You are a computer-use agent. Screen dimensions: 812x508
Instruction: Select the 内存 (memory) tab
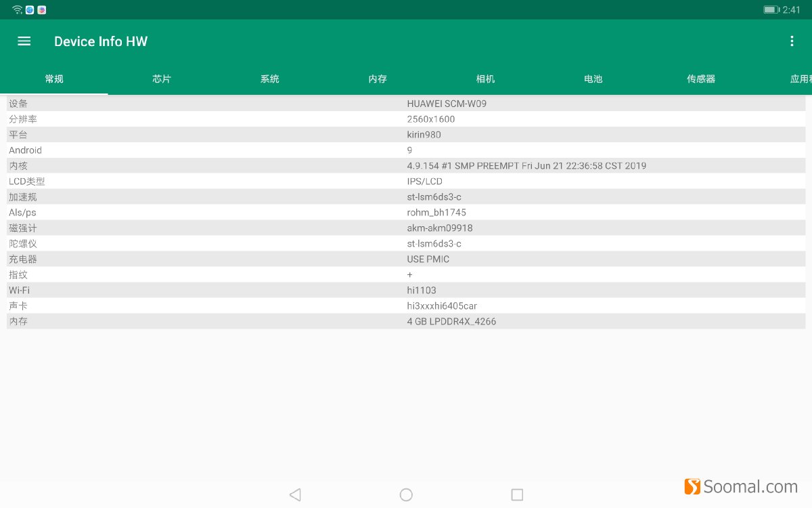(x=377, y=79)
